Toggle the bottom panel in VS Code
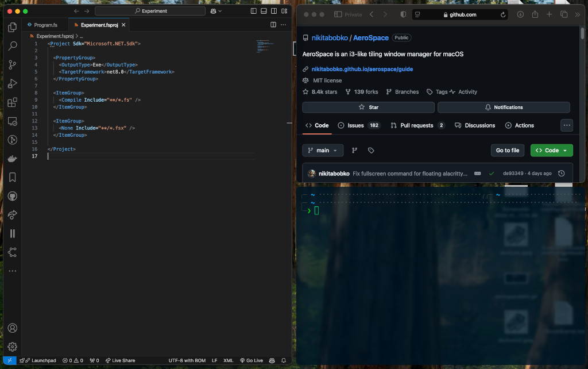588x369 pixels. tap(264, 11)
